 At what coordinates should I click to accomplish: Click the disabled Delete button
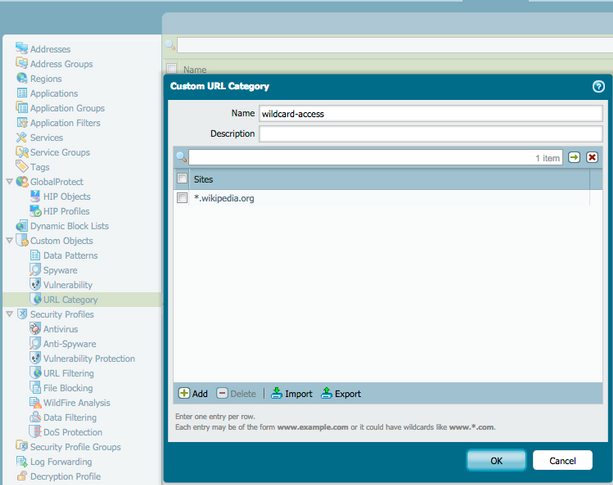click(x=236, y=394)
